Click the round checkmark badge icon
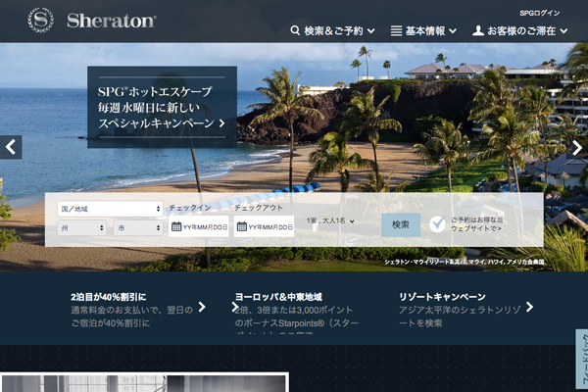The width and height of the screenshot is (588, 392). [x=438, y=224]
